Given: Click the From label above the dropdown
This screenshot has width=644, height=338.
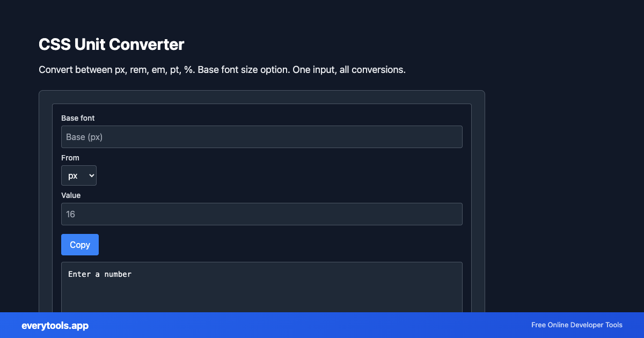Looking at the screenshot, I should tap(70, 157).
